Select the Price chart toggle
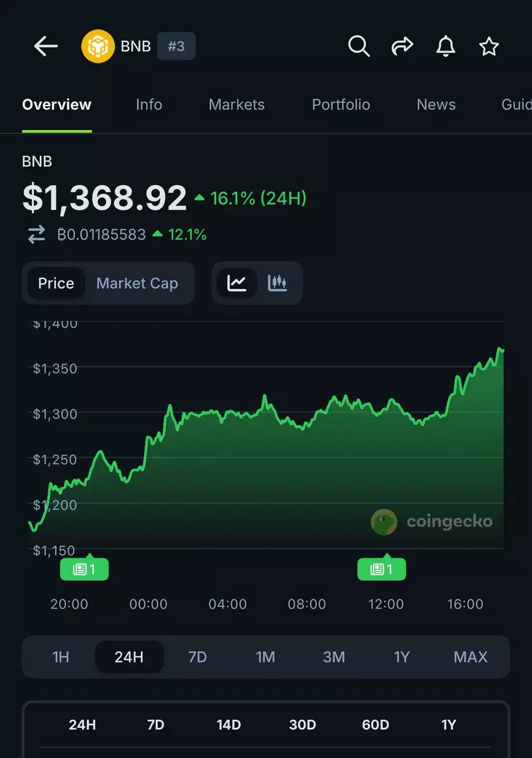532x758 pixels. 56,284
